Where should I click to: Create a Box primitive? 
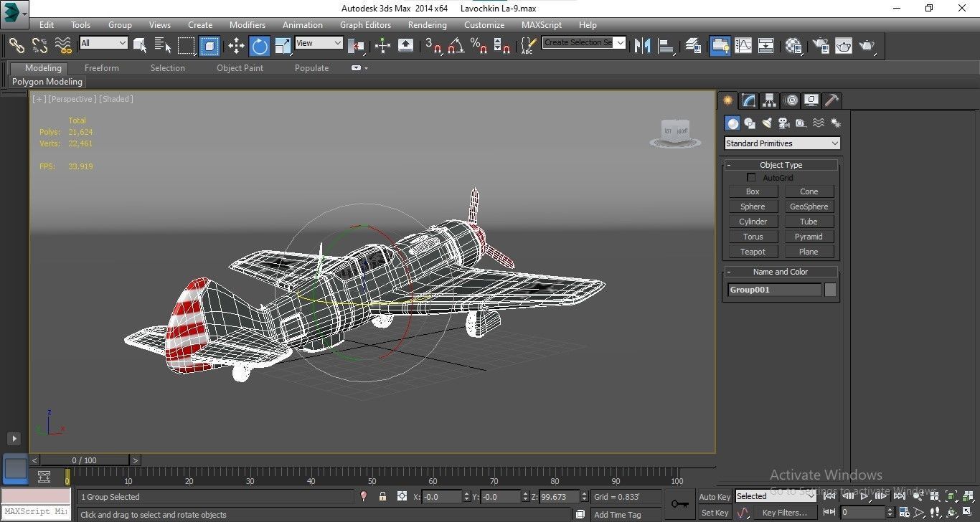753,191
